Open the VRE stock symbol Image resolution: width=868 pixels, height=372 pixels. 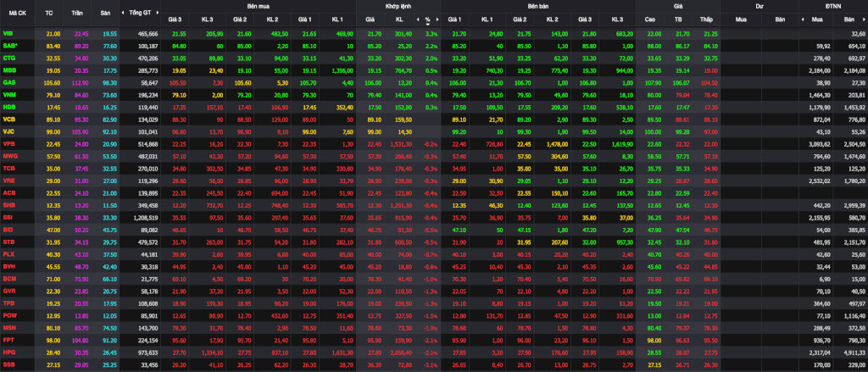click(x=8, y=180)
